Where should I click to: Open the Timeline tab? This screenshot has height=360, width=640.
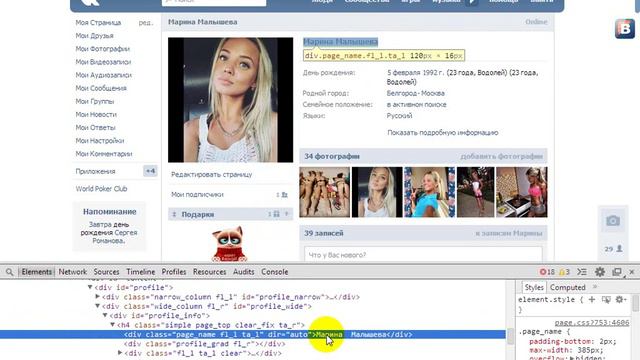coord(140,272)
